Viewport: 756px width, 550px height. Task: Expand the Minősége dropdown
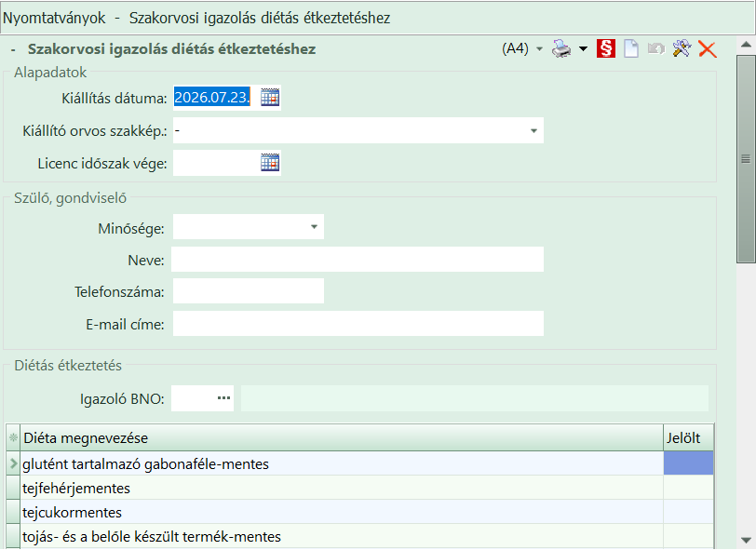coord(314,226)
